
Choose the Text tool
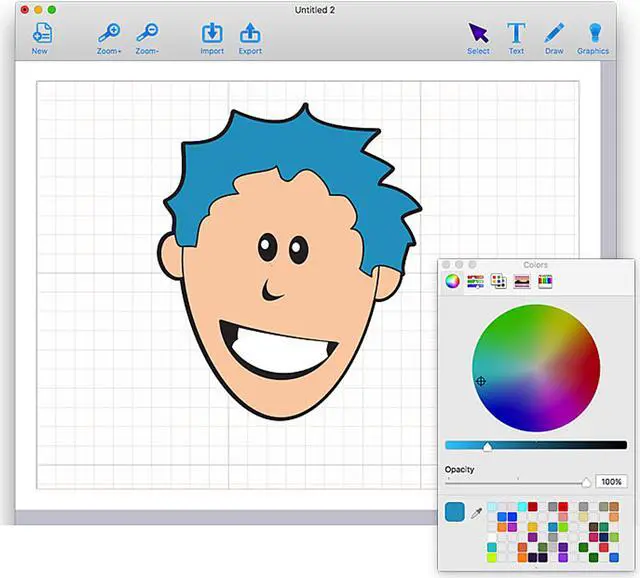tap(516, 33)
